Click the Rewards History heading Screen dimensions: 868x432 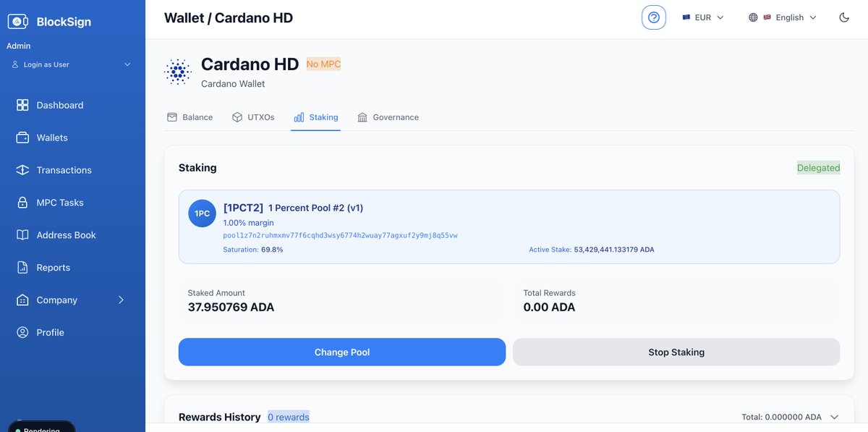pos(220,417)
